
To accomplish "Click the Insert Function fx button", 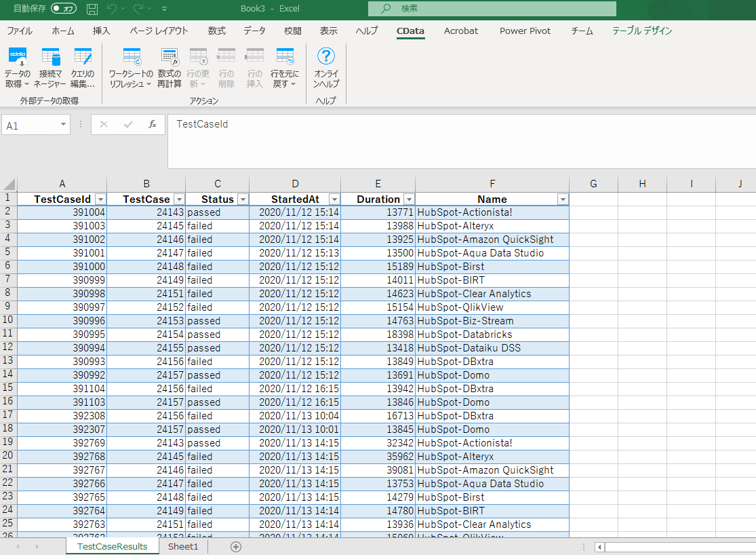I will click(153, 125).
